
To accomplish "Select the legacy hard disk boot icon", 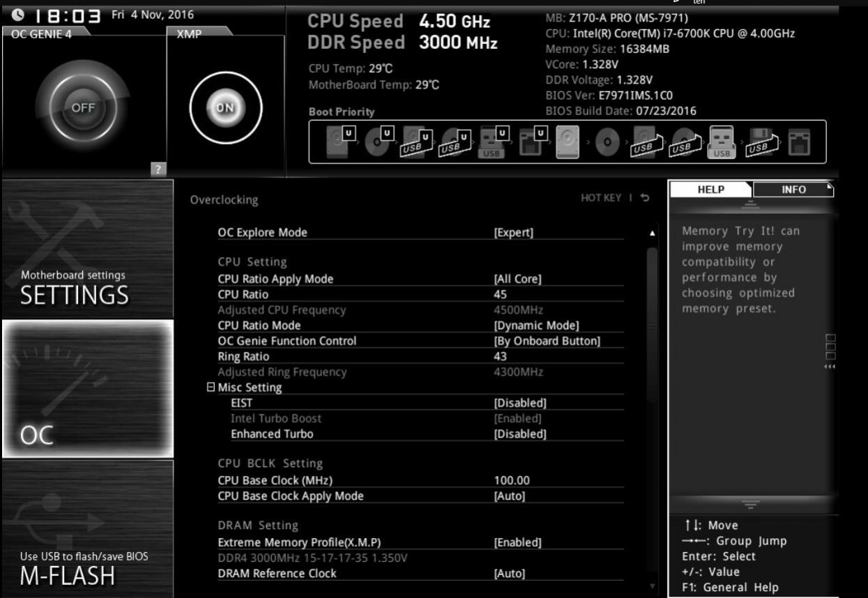I will (568, 142).
